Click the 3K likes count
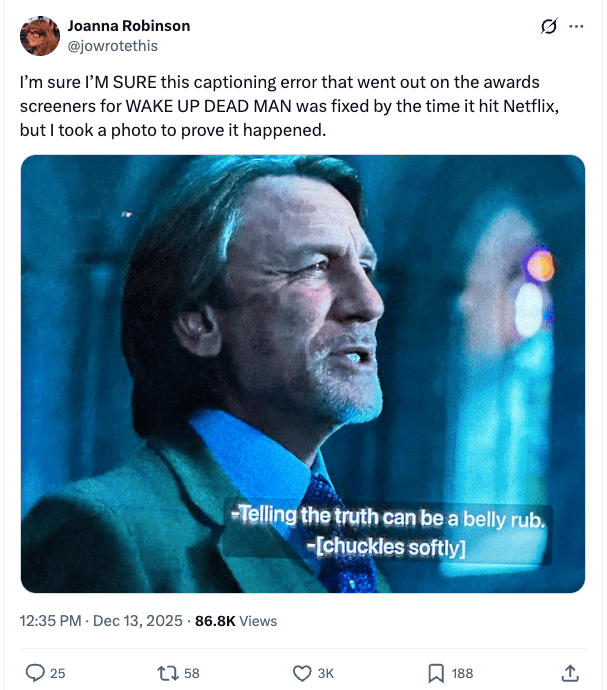The width and height of the screenshot is (607, 690). click(326, 673)
